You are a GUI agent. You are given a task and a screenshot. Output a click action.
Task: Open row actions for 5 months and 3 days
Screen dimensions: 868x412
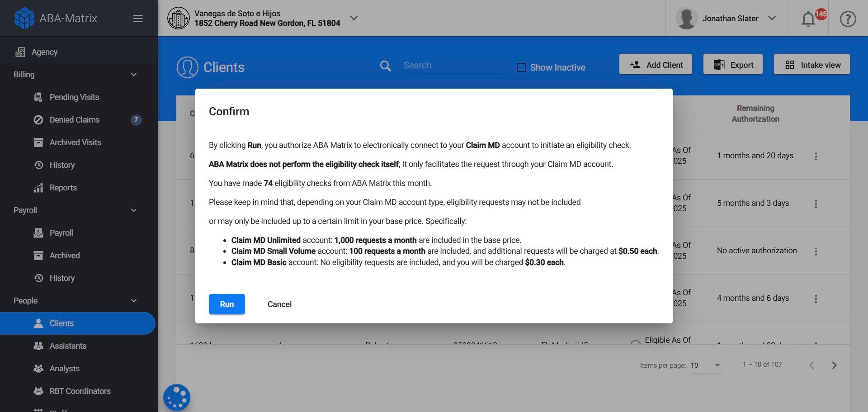(x=816, y=204)
